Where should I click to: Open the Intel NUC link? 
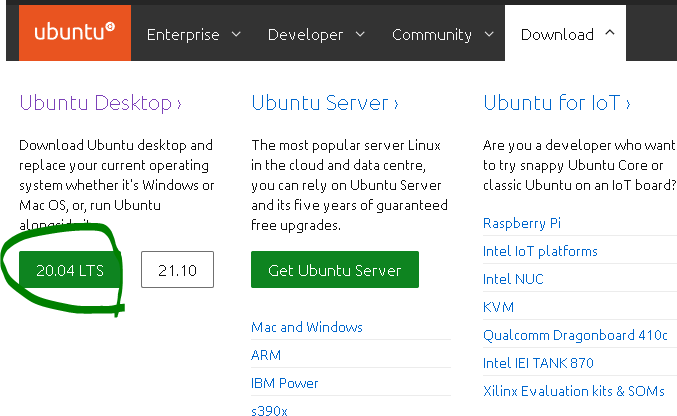tap(513, 279)
